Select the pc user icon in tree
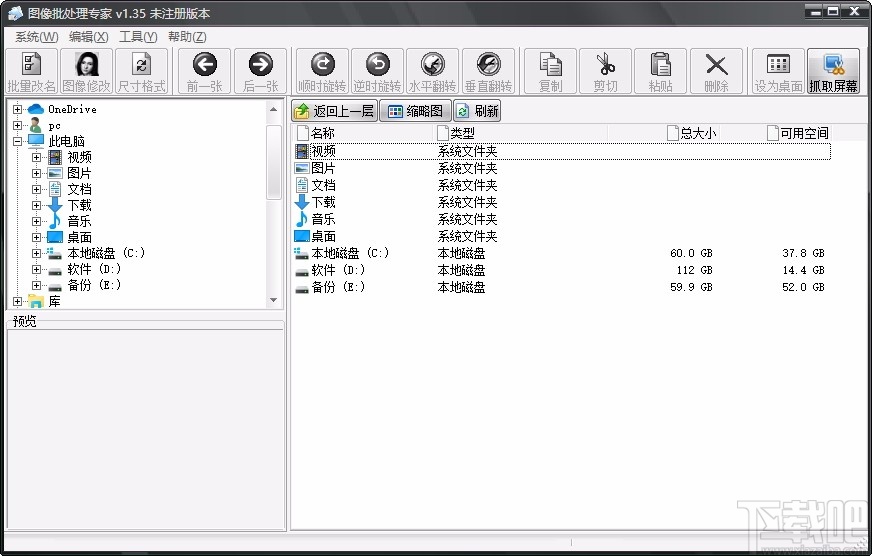Image resolution: width=872 pixels, height=556 pixels. click(x=36, y=125)
